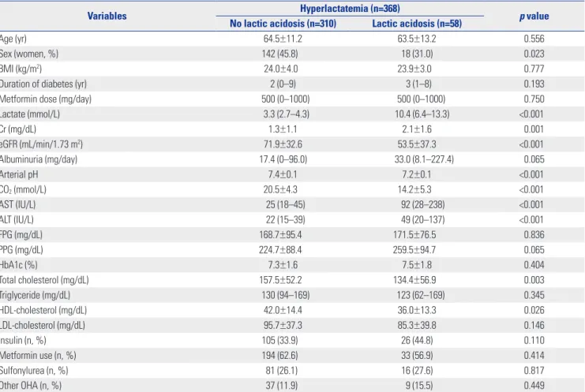Select the 'HbA1c (%)' row label
Screen dimensions: 585x392
pyautogui.click(x=19, y=265)
